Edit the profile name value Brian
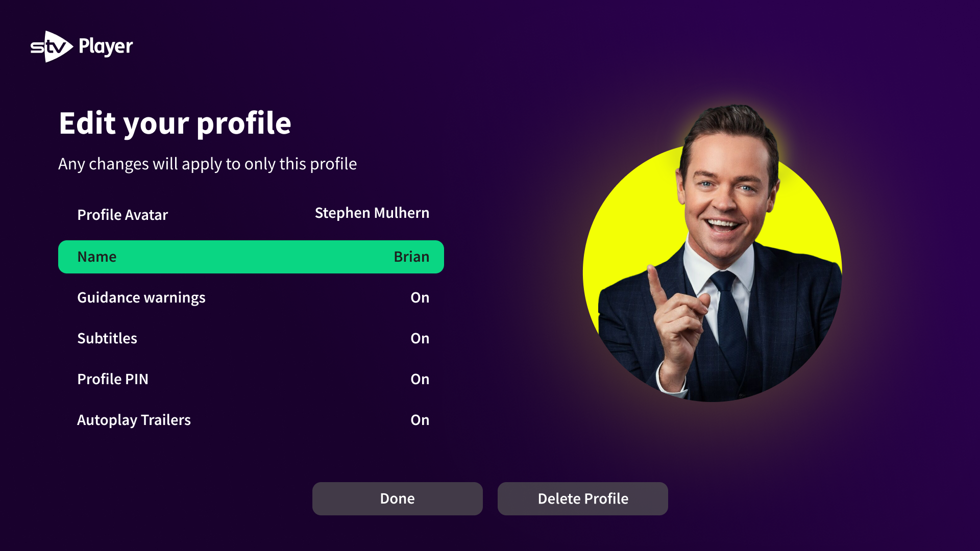Image resolution: width=980 pixels, height=551 pixels. click(411, 257)
